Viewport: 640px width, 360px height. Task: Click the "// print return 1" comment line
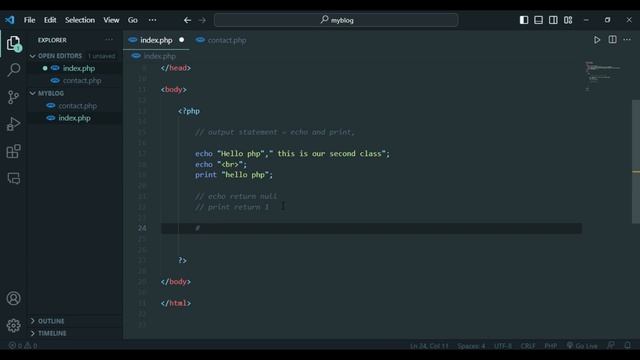click(232, 207)
